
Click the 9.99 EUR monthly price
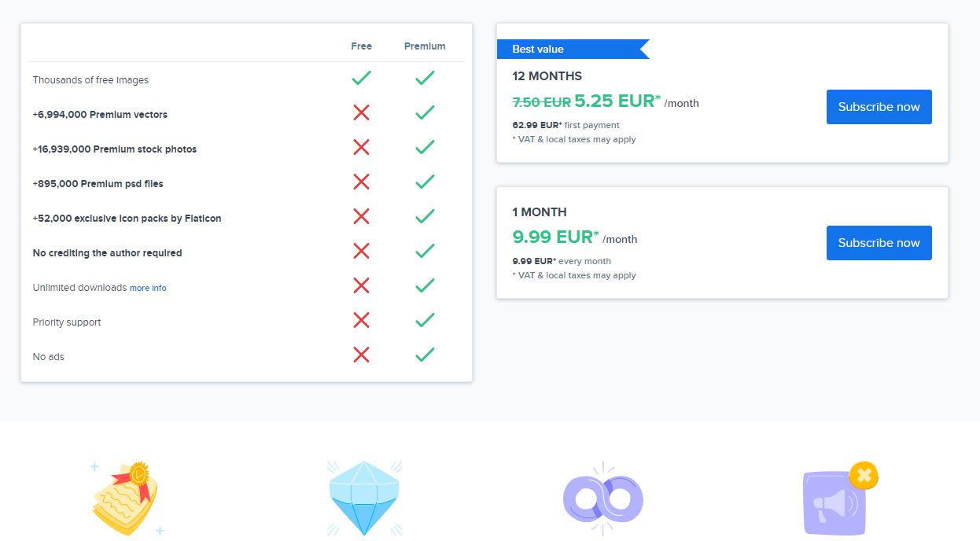555,237
